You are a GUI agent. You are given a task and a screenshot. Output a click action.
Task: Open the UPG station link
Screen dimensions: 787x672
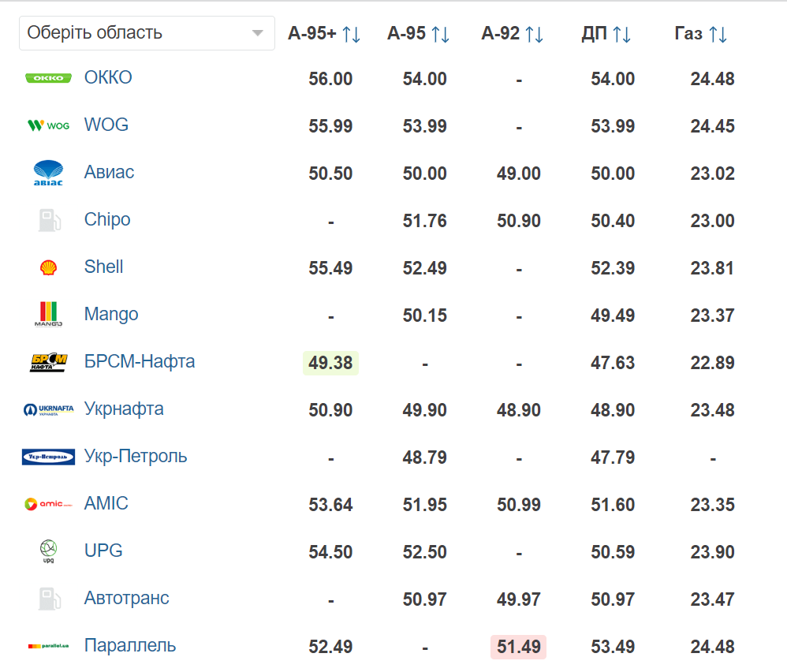103,551
